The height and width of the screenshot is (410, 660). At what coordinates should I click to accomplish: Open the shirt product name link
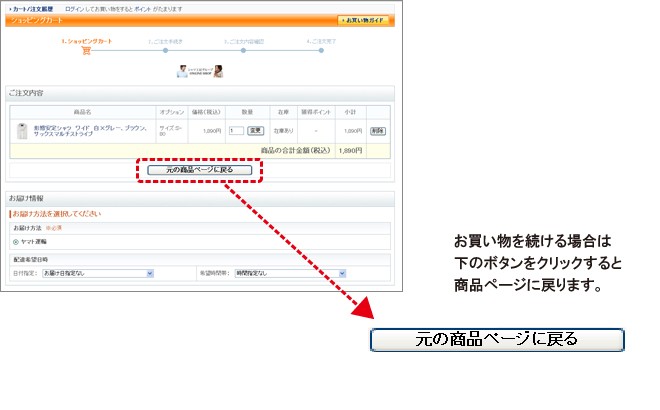90,130
